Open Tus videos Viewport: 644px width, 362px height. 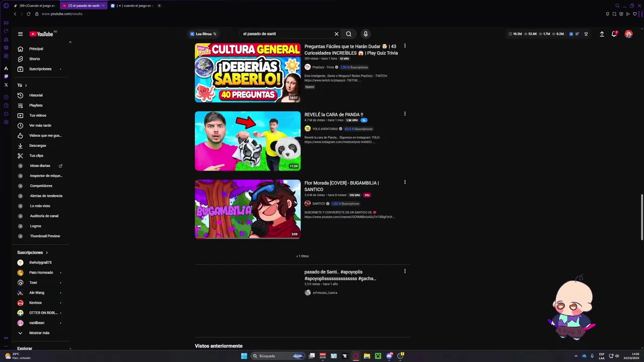(38, 115)
